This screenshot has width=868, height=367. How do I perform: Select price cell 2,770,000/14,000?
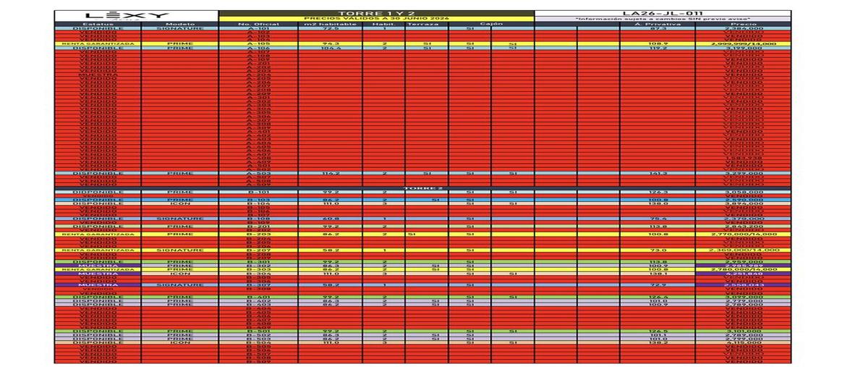pyautogui.click(x=743, y=235)
